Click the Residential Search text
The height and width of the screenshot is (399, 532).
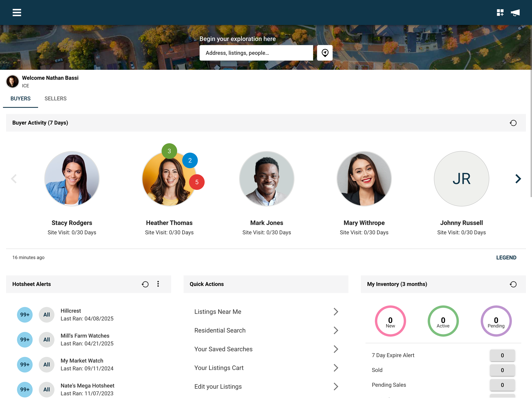coord(220,331)
